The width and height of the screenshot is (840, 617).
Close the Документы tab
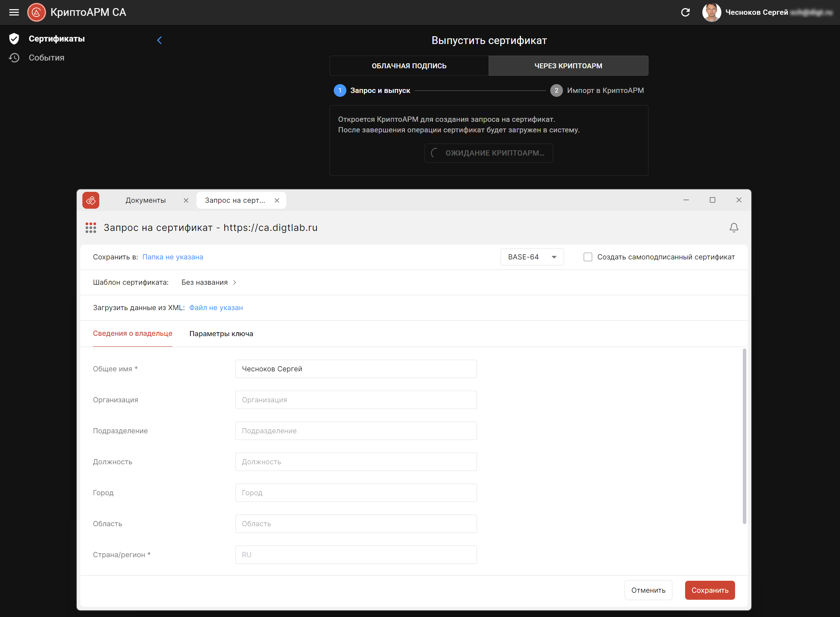tap(186, 201)
